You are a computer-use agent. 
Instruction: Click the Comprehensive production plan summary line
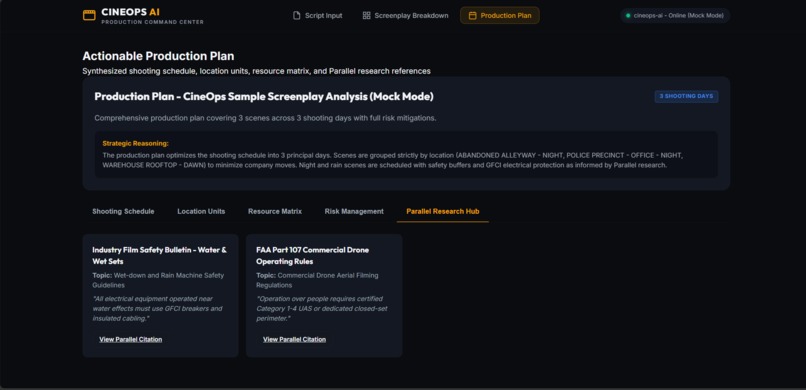pyautogui.click(x=265, y=118)
